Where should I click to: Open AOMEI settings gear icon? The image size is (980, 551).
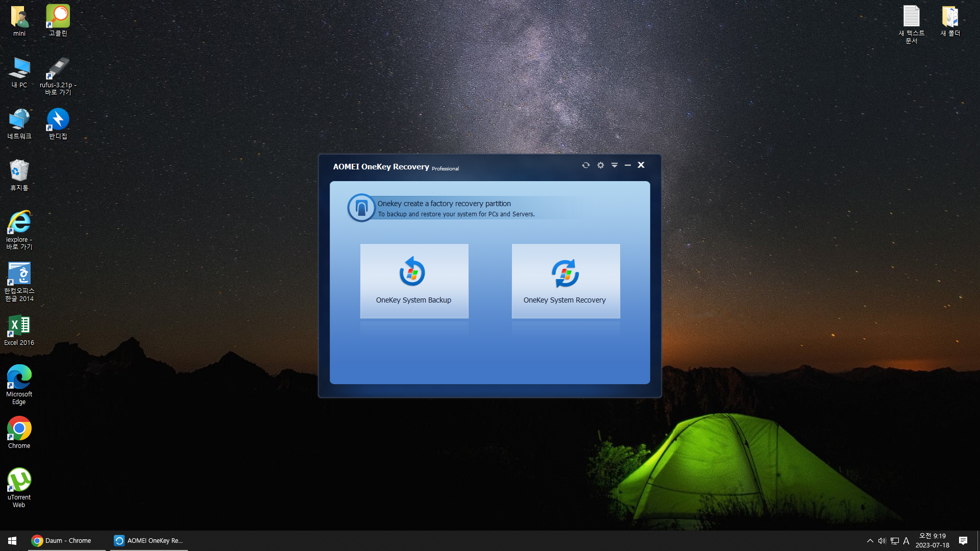[600, 165]
